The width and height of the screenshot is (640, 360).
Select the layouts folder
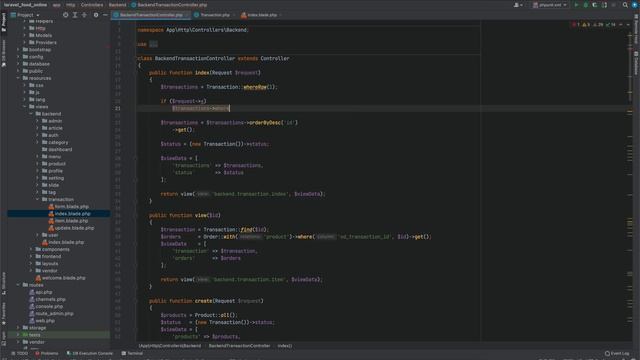(47, 264)
